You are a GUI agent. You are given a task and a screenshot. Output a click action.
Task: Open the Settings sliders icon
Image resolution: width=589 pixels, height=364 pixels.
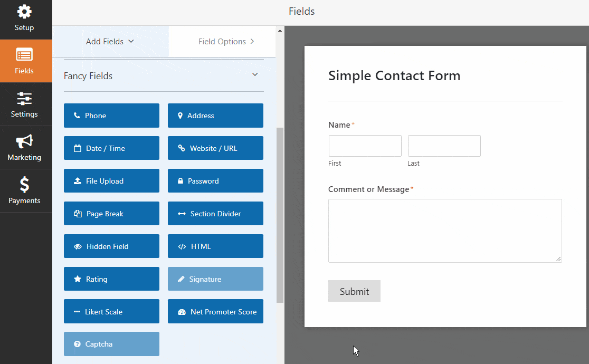coord(24,99)
